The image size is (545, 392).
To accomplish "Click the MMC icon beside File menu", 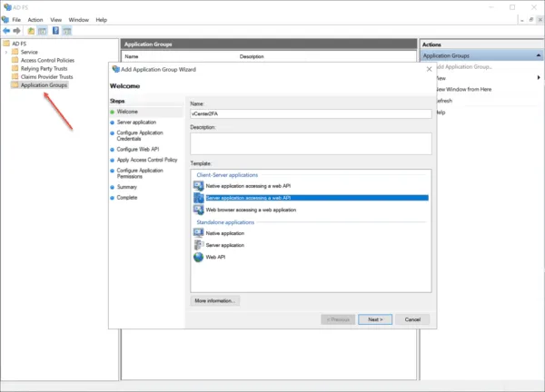I will click(x=5, y=19).
